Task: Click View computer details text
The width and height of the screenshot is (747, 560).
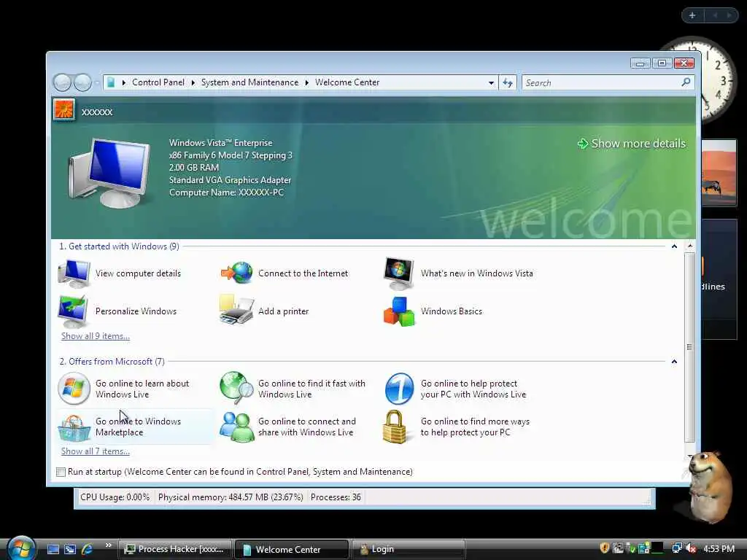Action: tap(138, 273)
